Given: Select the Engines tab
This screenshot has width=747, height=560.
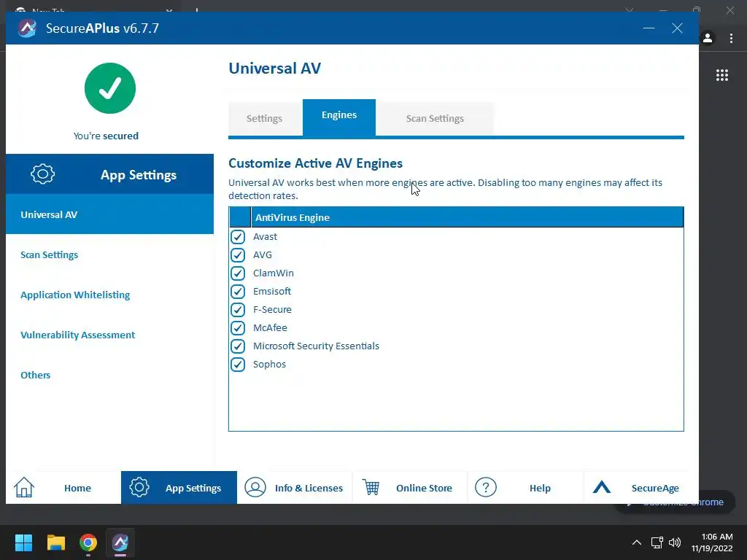Looking at the screenshot, I should click(339, 117).
